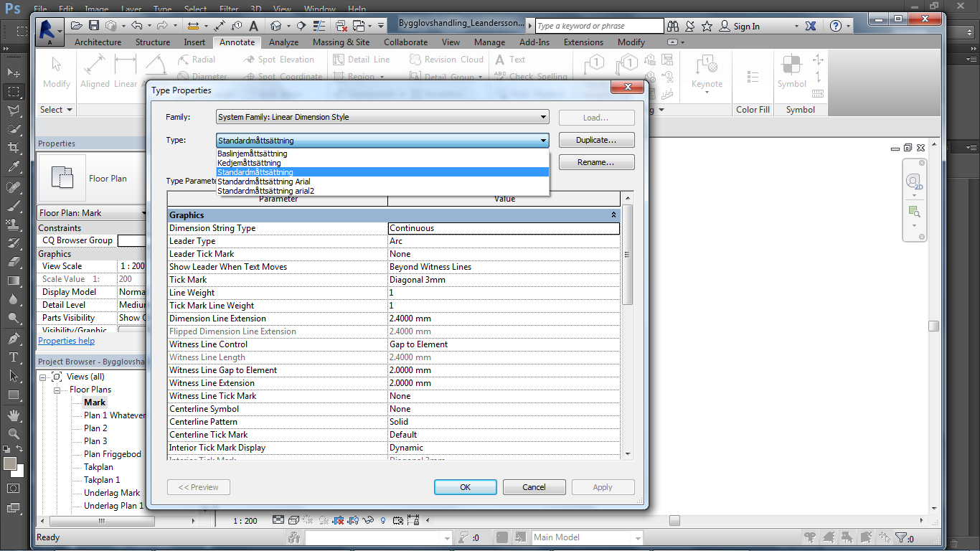Click the << Preview button
The width and height of the screenshot is (980, 551).
(x=199, y=487)
